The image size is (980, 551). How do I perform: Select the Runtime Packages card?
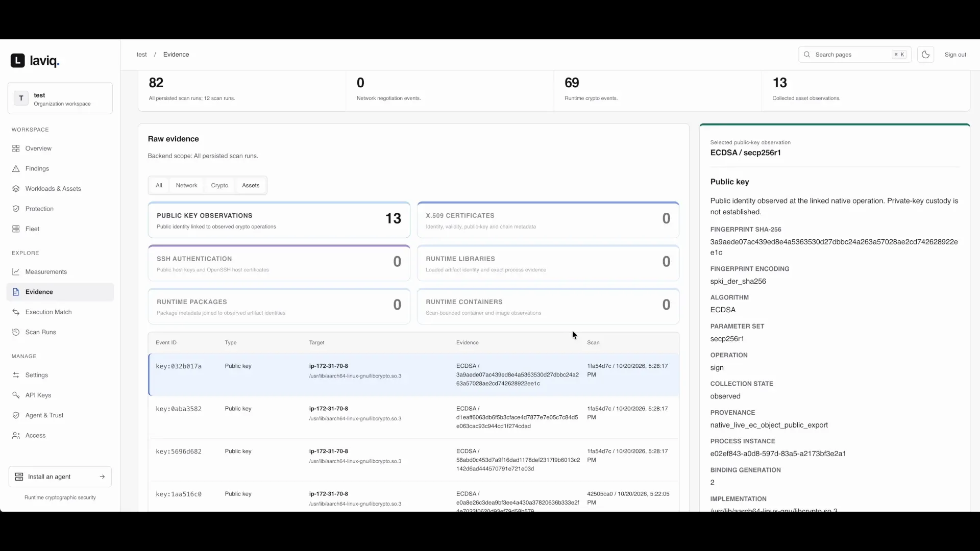coord(279,307)
